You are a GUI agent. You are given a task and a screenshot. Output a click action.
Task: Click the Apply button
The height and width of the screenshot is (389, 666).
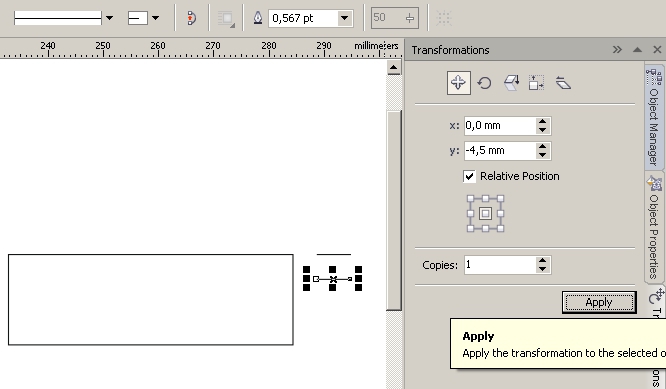click(x=599, y=302)
